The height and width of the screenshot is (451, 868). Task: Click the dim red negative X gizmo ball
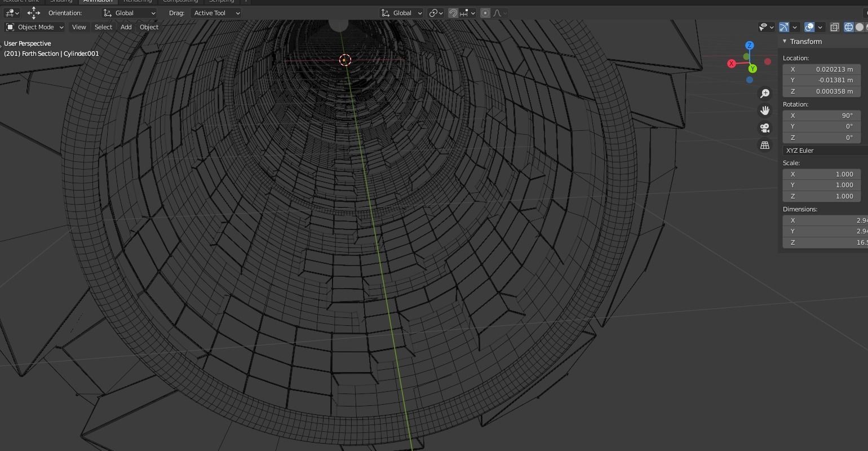coord(768,61)
